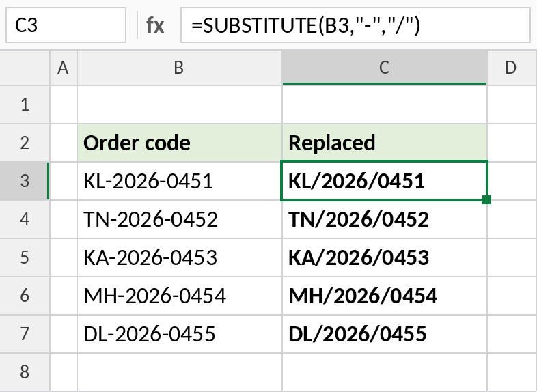Image resolution: width=537 pixels, height=392 pixels.
Task: Select row 5 header
Action: [x=25, y=257]
